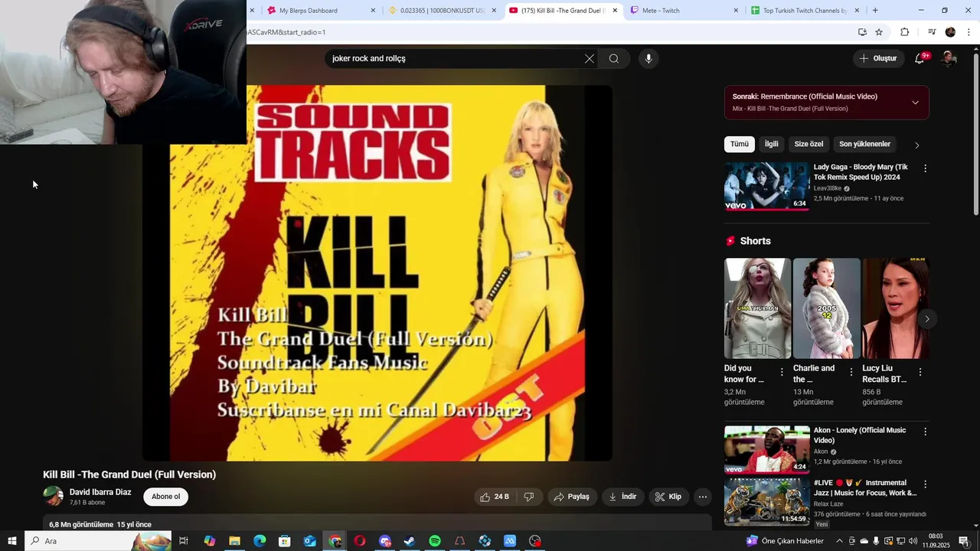Viewport: 980px width, 551px height.
Task: Click the page vertical scrollbar thumb
Action: 976,134
